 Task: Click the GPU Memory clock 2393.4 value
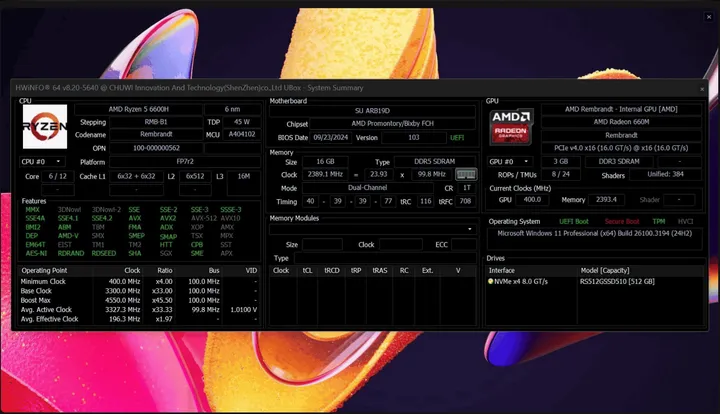tap(606, 200)
